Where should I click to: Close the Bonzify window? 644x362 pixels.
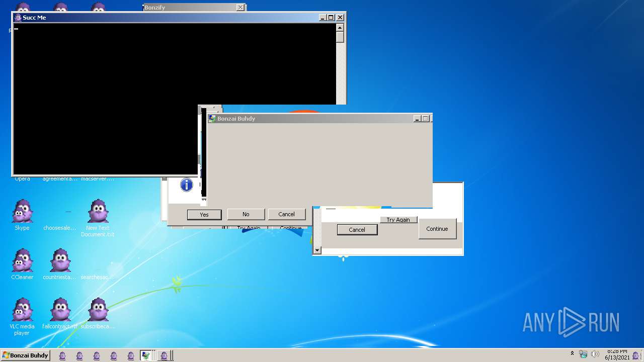[x=240, y=8]
